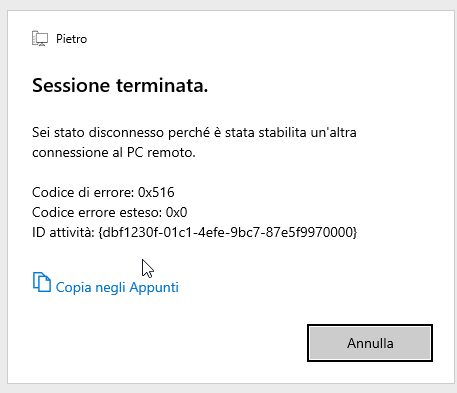Select the activity GUID dbf1230f value
457x393 pixels.
click(x=228, y=232)
